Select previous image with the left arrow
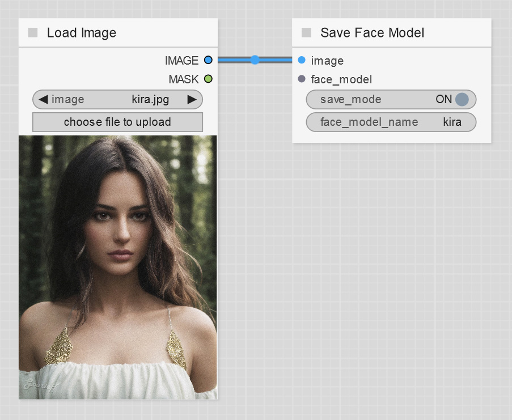512x420 pixels. (43, 100)
